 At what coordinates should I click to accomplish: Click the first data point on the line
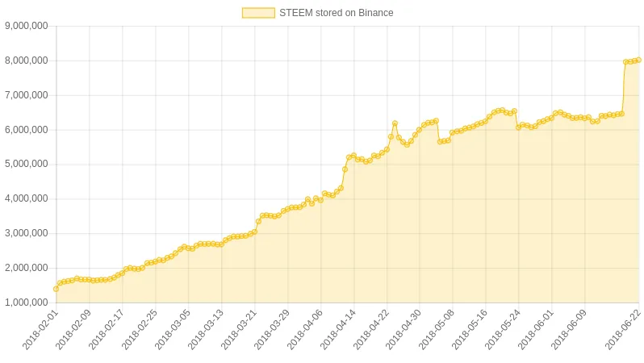tap(56, 289)
